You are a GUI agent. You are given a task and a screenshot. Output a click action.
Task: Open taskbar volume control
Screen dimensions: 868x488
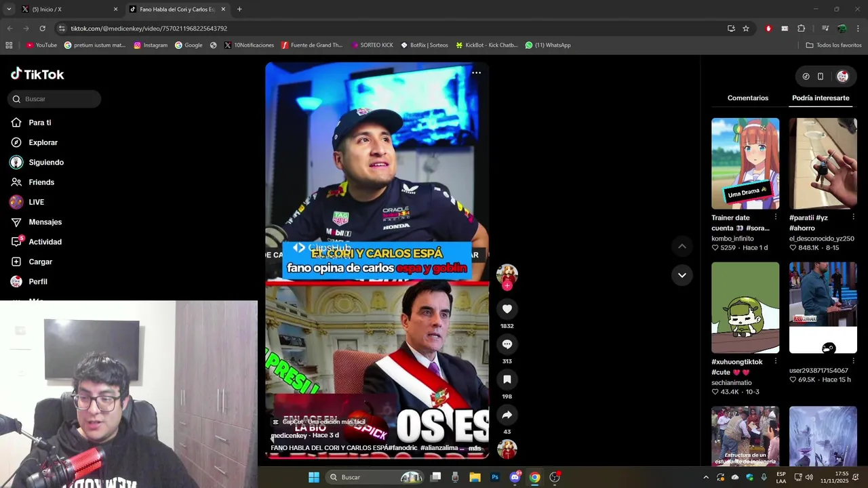pyautogui.click(x=808, y=477)
